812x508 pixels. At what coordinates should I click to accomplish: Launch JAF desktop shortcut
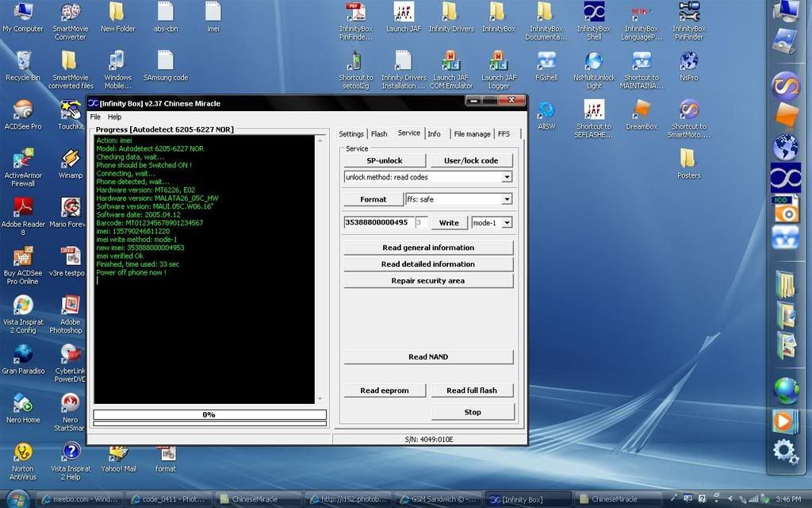point(404,17)
